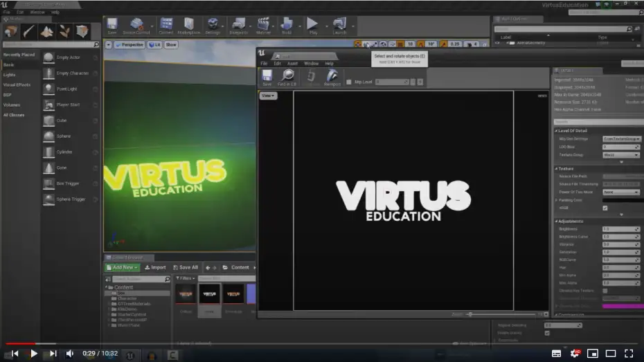Click the Play toolbar icon

click(312, 25)
